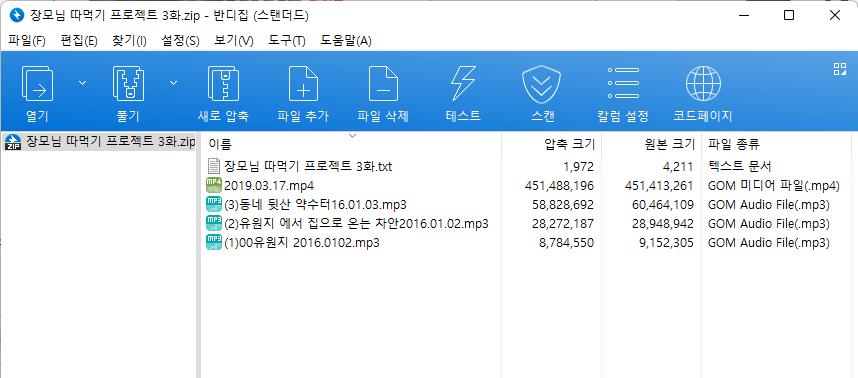Viewport: 858px width, 378px height.
Task: Click the MP3 icon of (2)유원지 file
Action: click(x=213, y=223)
